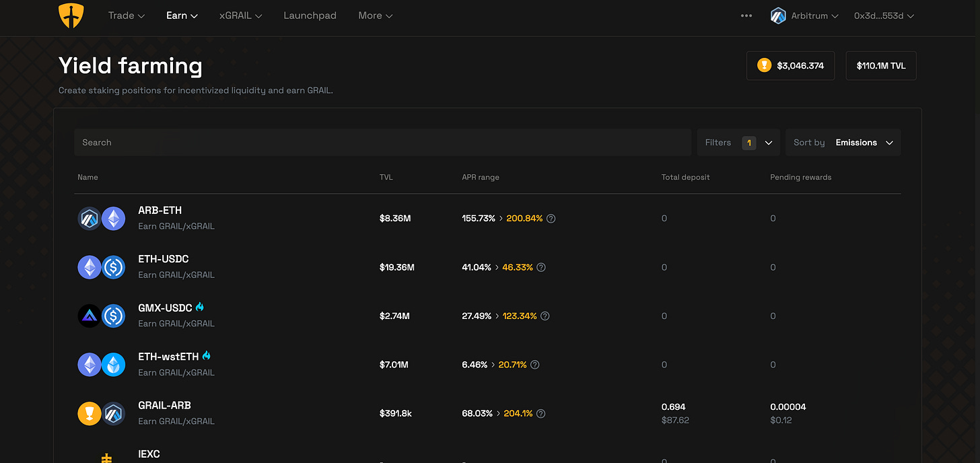980x463 pixels.
Task: Click the $7.01M TVL value
Action: 394,365
